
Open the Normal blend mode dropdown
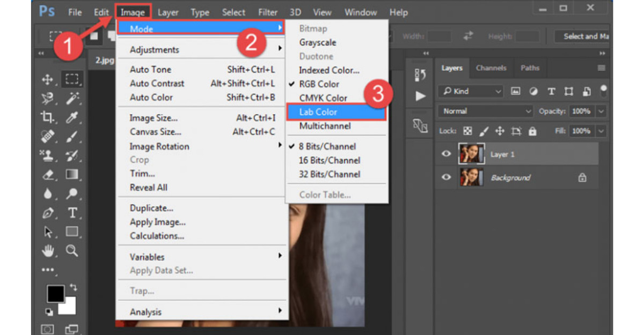(485, 111)
